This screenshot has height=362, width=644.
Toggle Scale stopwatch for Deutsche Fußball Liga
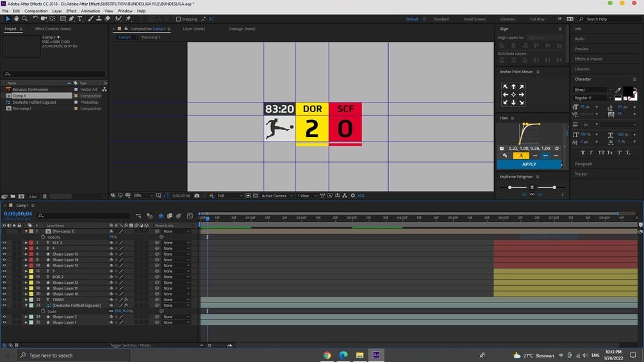click(43, 311)
